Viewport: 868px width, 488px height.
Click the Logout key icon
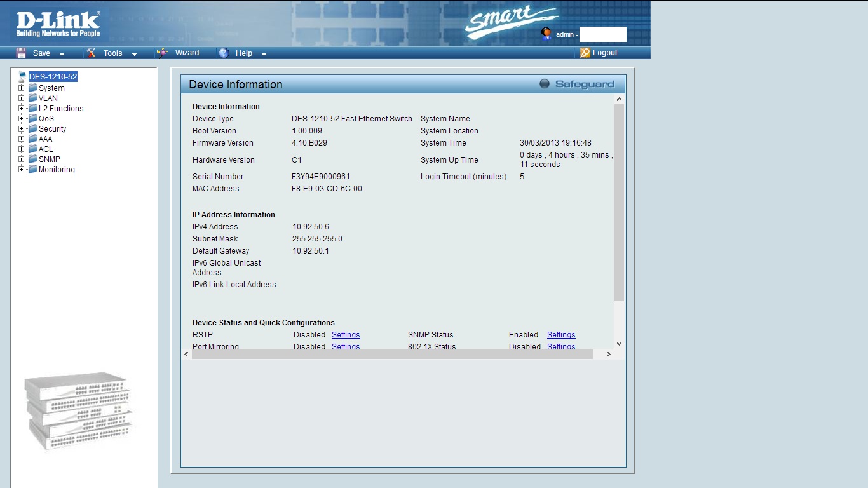click(x=585, y=53)
